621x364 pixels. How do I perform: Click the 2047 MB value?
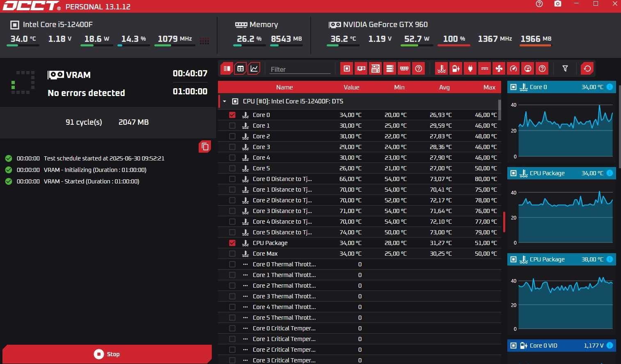click(133, 122)
